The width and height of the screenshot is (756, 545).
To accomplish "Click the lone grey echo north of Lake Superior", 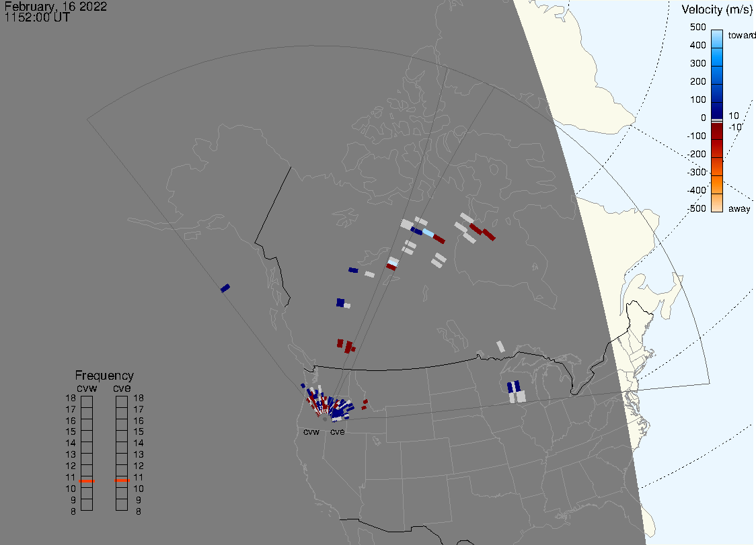I will click(501, 347).
